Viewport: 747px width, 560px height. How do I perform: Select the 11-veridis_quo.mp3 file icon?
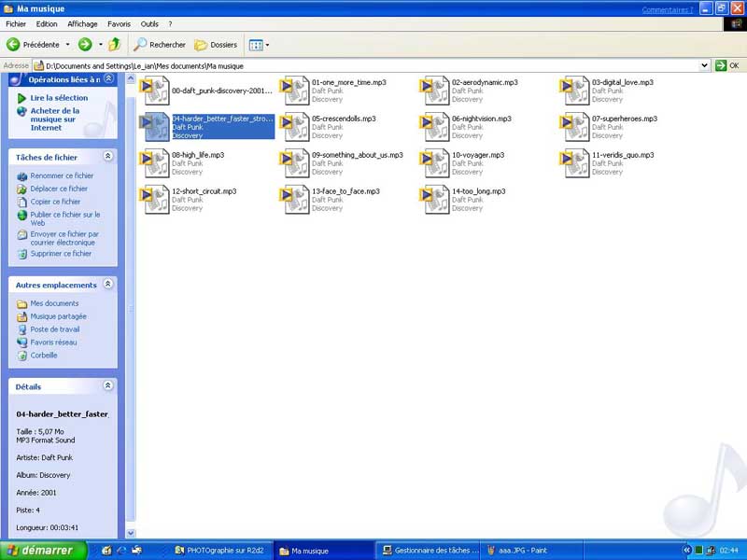pos(575,162)
